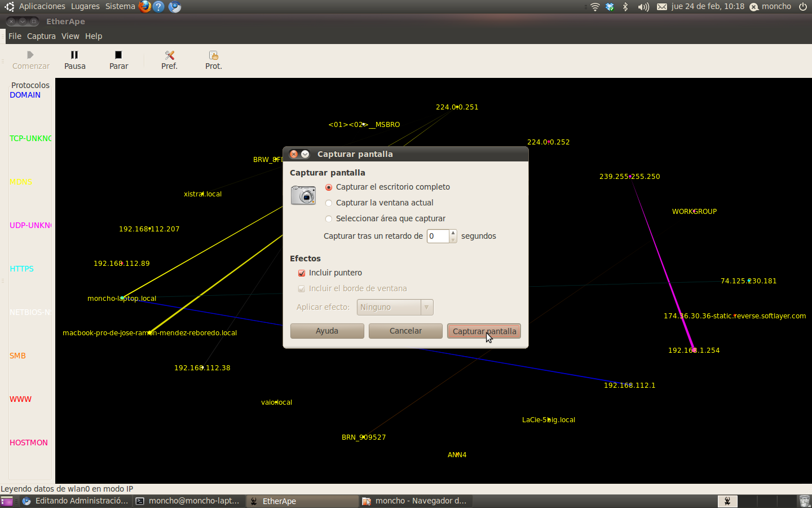Increase delay with stepper up arrow
Image resolution: width=812 pixels, height=508 pixels.
453,233
